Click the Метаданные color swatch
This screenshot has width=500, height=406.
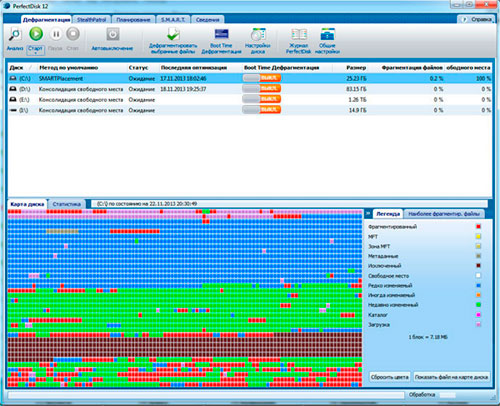478,256
